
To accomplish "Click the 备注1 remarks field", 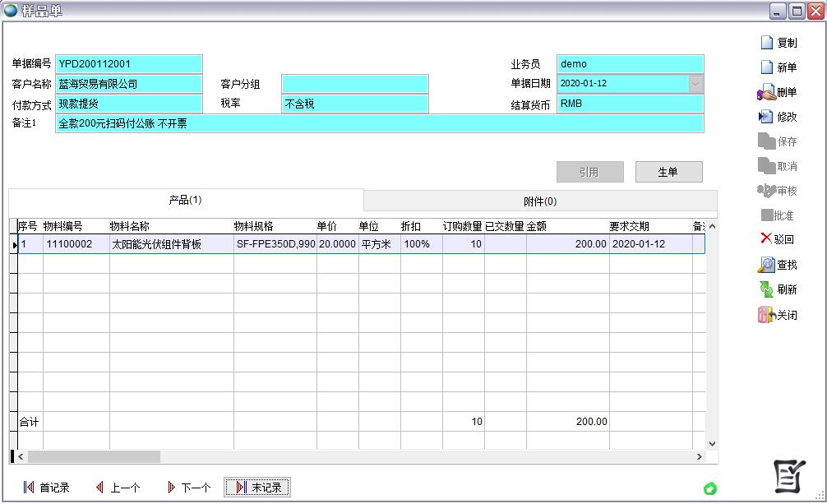I will pyautogui.click(x=378, y=123).
